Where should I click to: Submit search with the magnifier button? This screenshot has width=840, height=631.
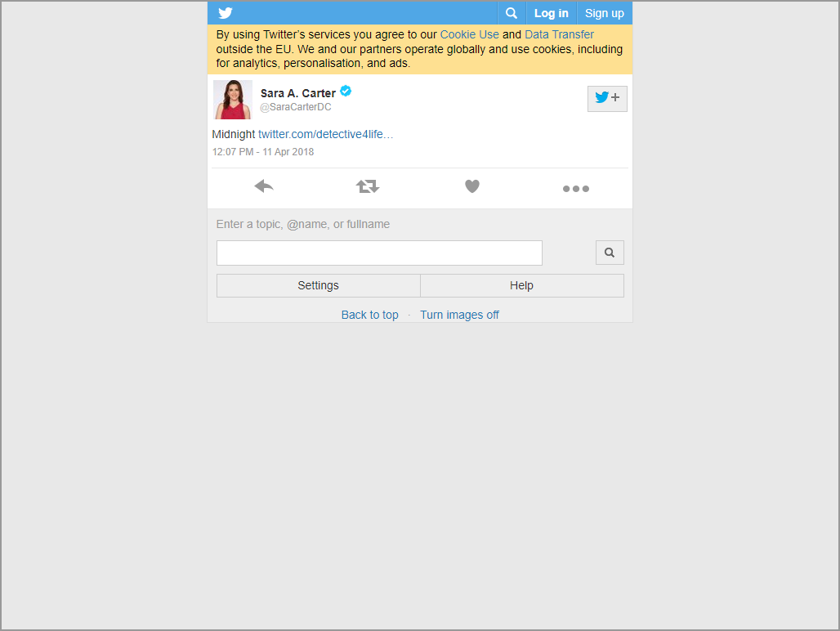tap(610, 253)
